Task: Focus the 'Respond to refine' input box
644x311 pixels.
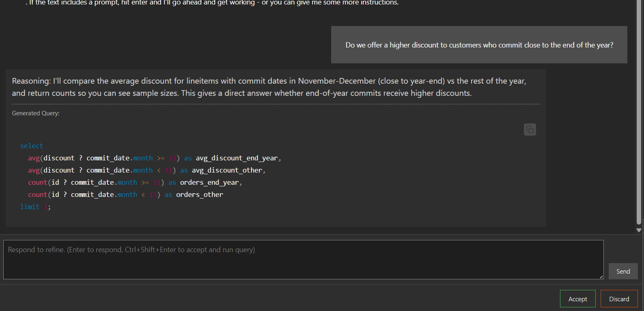Action: coord(303,259)
